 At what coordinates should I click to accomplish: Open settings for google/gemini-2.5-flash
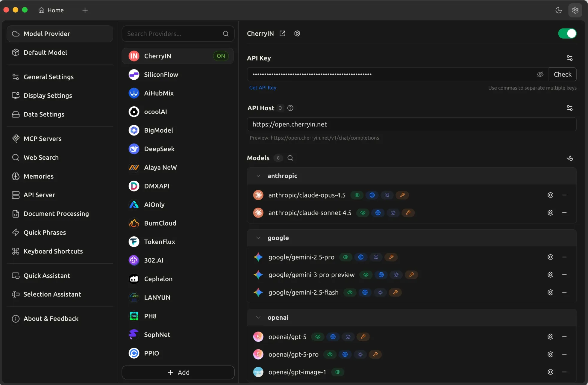550,292
